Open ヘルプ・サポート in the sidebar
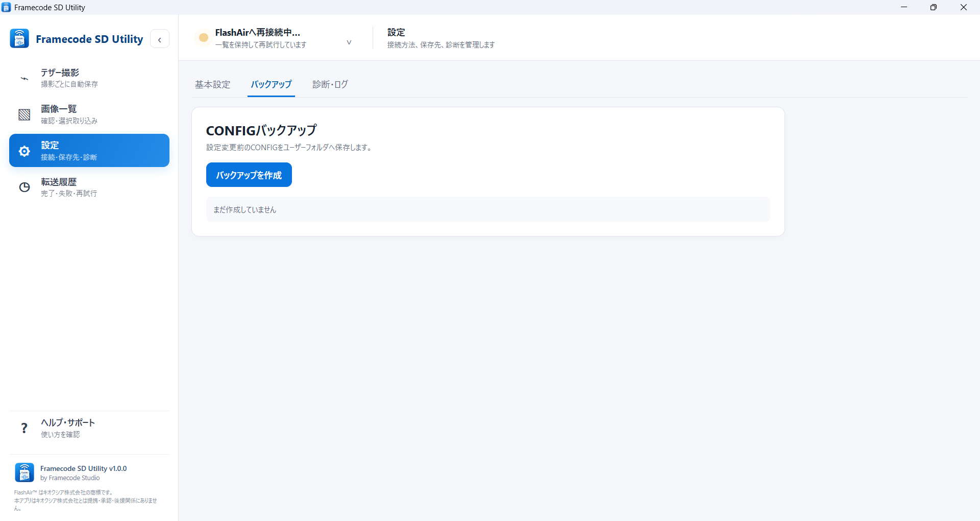The height and width of the screenshot is (521, 980). tap(89, 428)
